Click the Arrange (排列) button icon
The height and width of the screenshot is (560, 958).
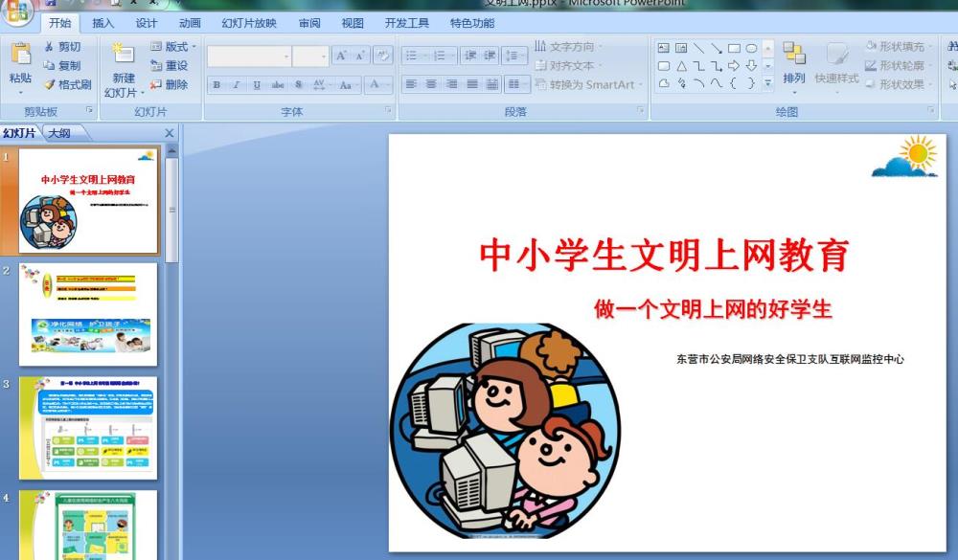point(793,54)
